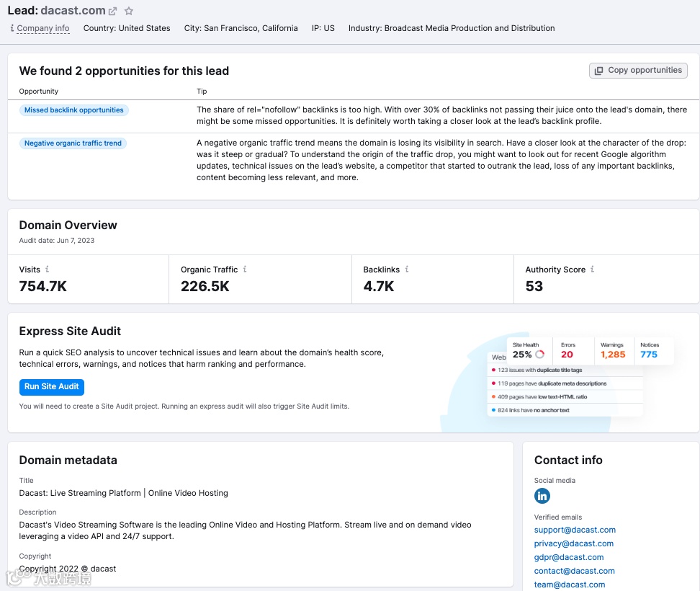Click the Opportunity column header

38,91
